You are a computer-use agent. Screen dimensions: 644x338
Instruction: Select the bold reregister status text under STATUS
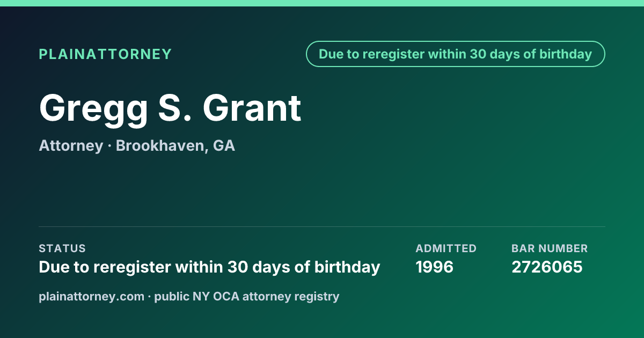coord(209,267)
